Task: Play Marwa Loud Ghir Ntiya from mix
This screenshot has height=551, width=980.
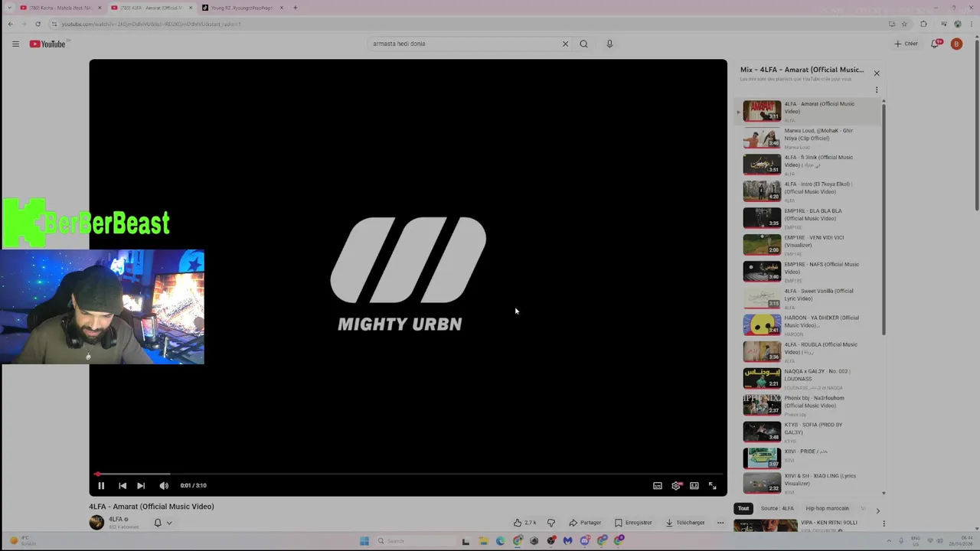Action: 808,138
